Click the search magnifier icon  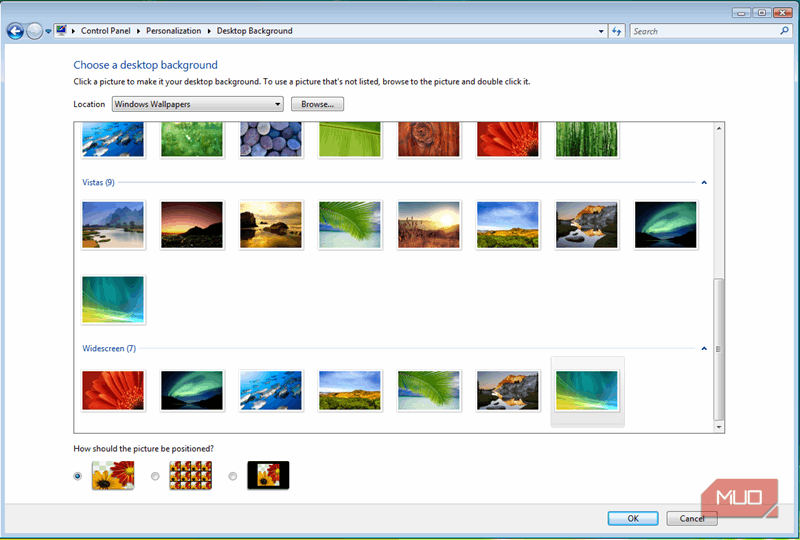coord(784,31)
